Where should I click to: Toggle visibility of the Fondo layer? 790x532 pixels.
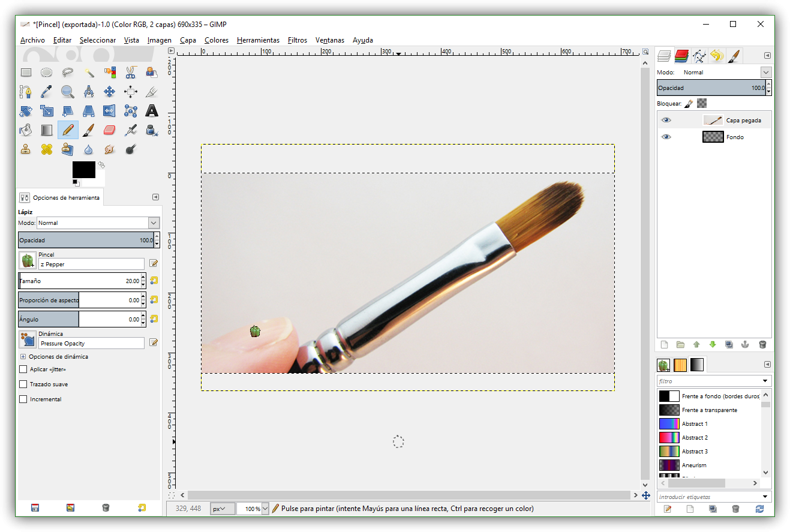[x=666, y=137]
